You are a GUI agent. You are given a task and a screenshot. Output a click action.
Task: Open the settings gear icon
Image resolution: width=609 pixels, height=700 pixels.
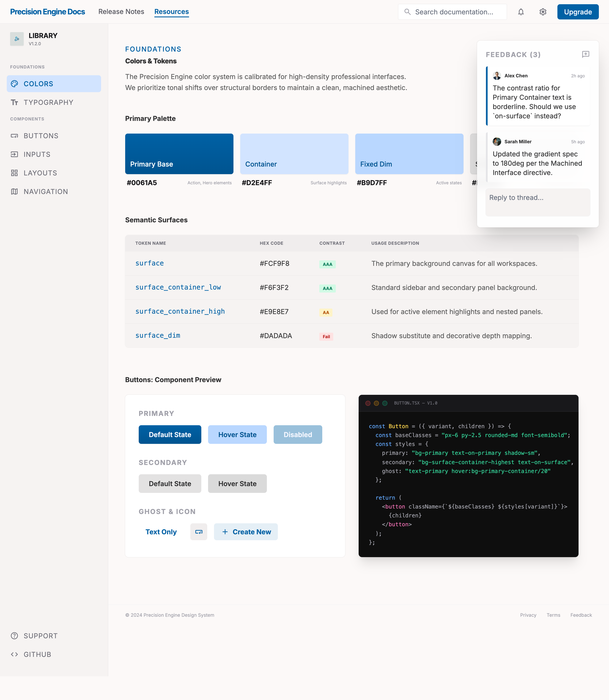[543, 12]
